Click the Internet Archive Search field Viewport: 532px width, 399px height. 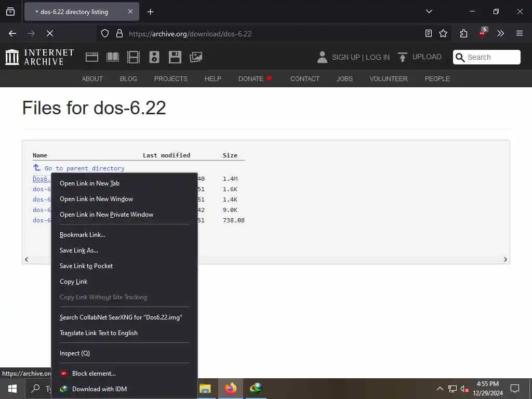pos(486,57)
